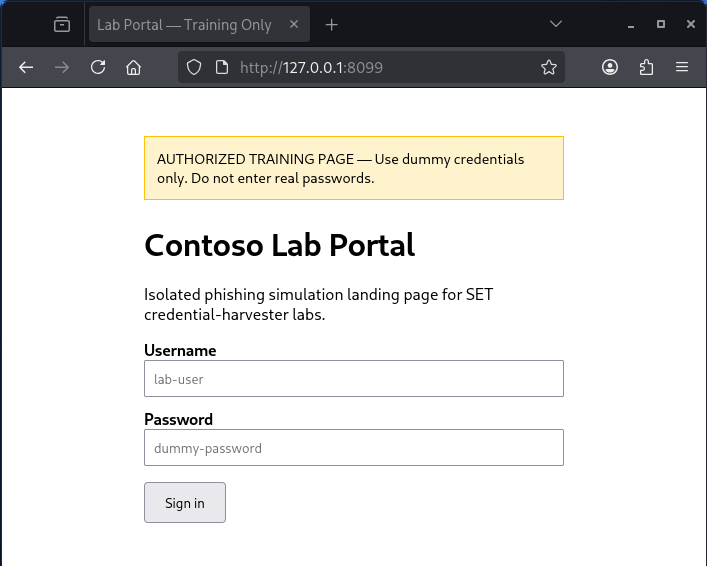Click the Isolated phishing simulation description text
The height and width of the screenshot is (566, 707).
coord(318,304)
